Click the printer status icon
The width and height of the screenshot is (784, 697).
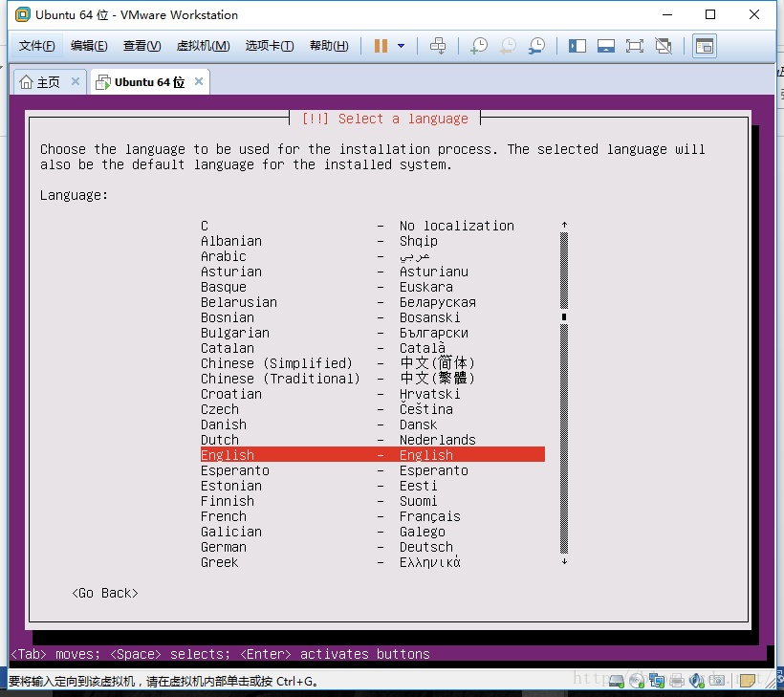pos(677,681)
